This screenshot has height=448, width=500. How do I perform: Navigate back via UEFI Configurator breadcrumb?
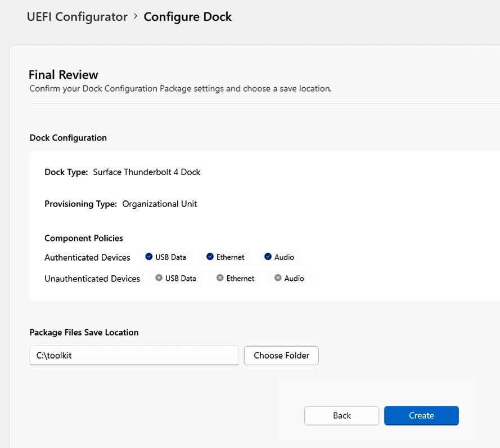pos(76,17)
